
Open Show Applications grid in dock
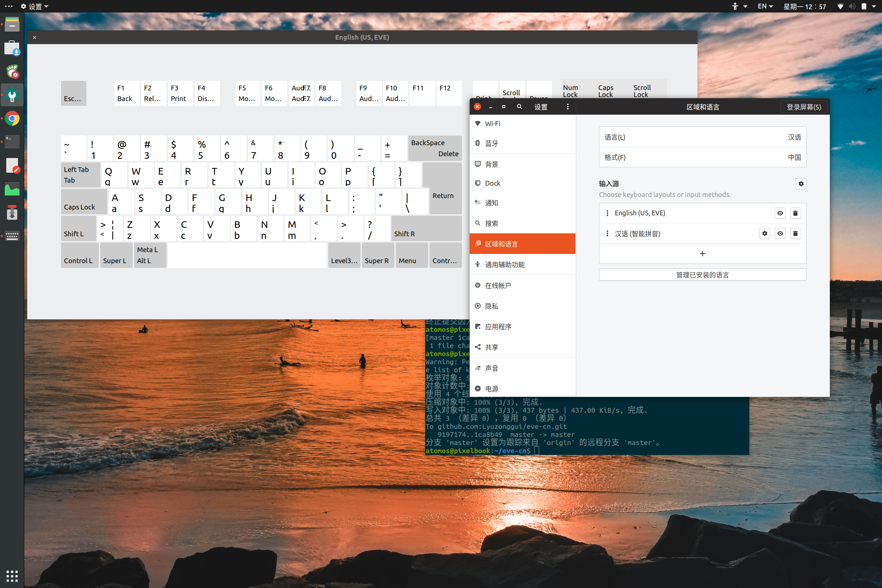(x=12, y=576)
